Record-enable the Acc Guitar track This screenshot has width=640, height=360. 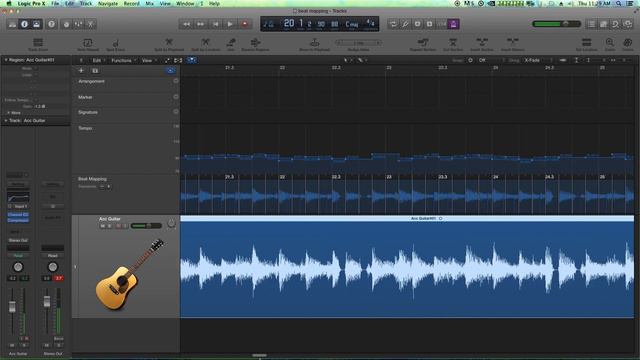click(x=119, y=226)
